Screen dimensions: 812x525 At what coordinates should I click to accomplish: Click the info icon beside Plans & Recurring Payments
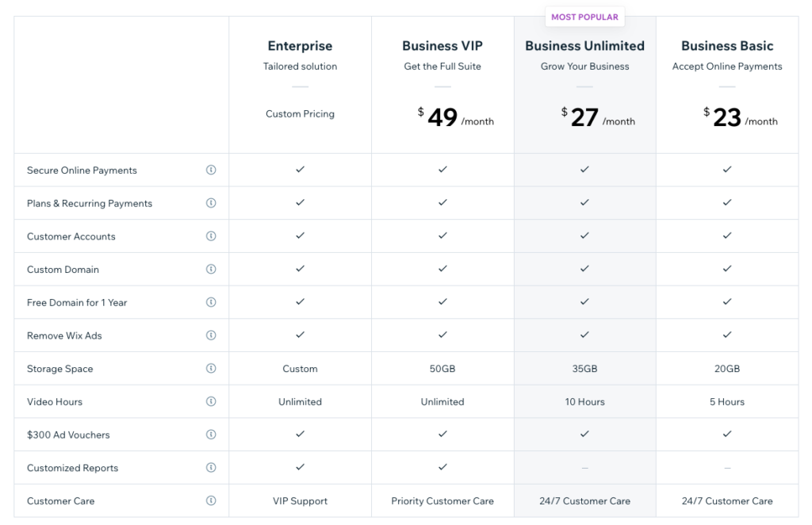[211, 203]
